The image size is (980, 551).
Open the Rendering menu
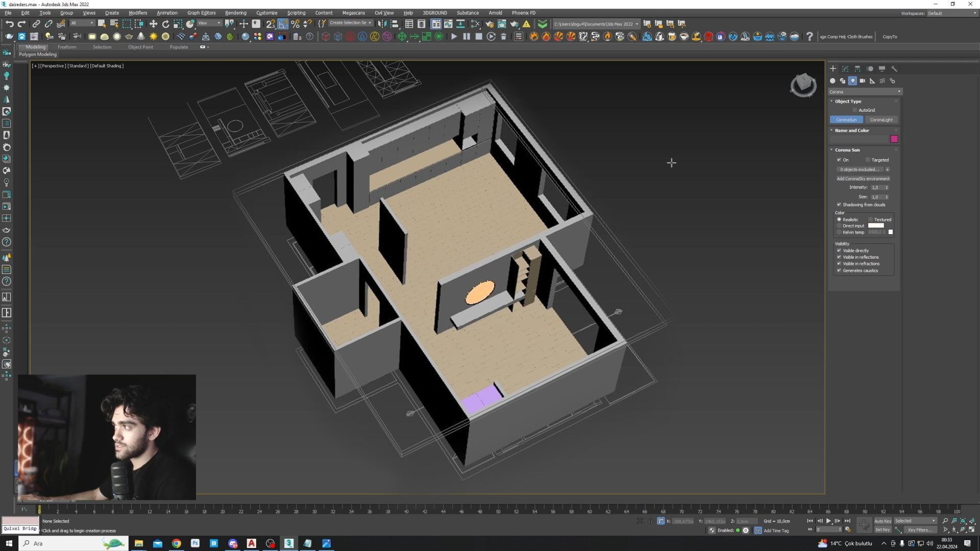click(x=235, y=13)
